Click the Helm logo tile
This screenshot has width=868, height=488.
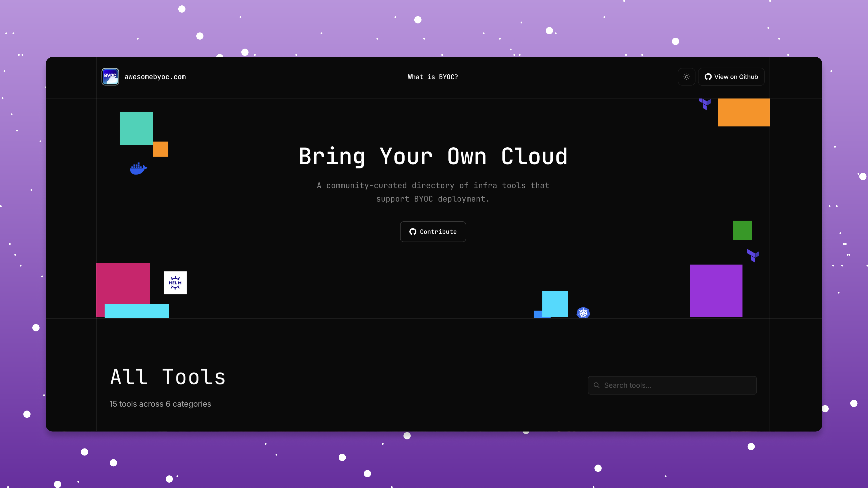pyautogui.click(x=175, y=283)
